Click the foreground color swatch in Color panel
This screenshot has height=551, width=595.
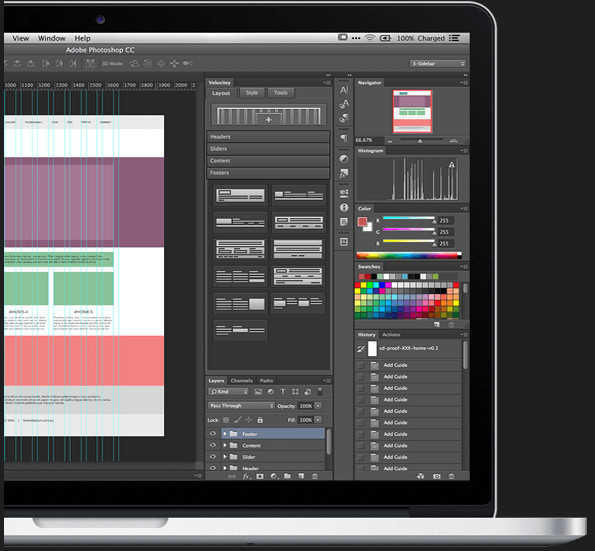point(362,222)
